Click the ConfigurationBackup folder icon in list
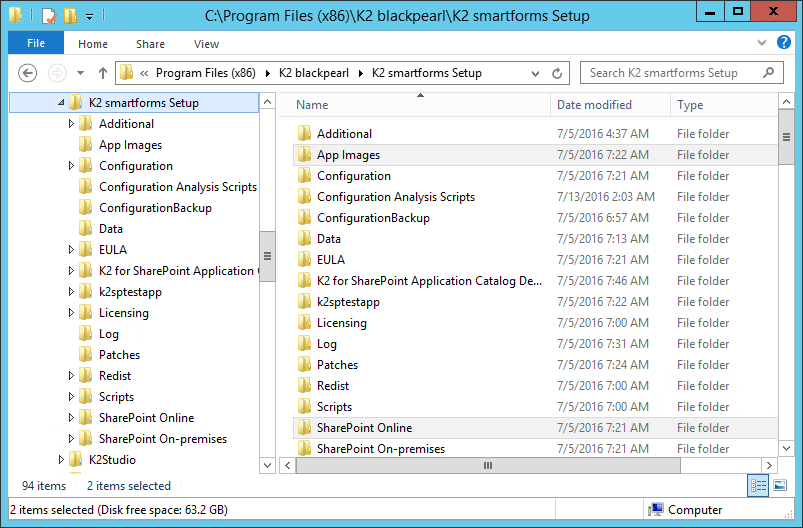The height and width of the screenshot is (528, 803). [305, 218]
